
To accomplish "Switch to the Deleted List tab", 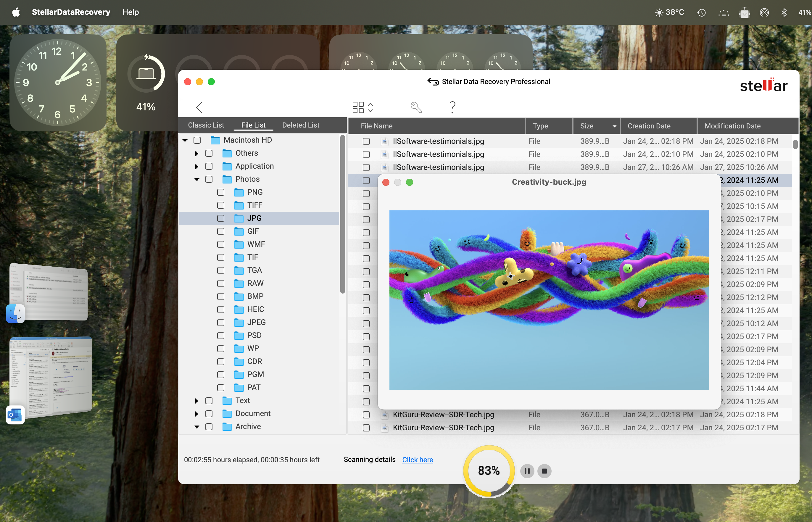I will [301, 125].
